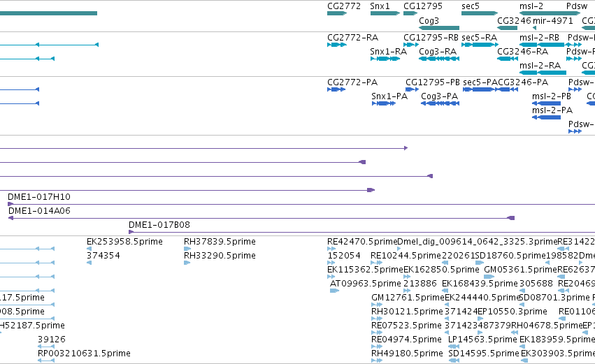Select the RE42470.5prime EST label
The image size is (595, 364).
pos(362,242)
